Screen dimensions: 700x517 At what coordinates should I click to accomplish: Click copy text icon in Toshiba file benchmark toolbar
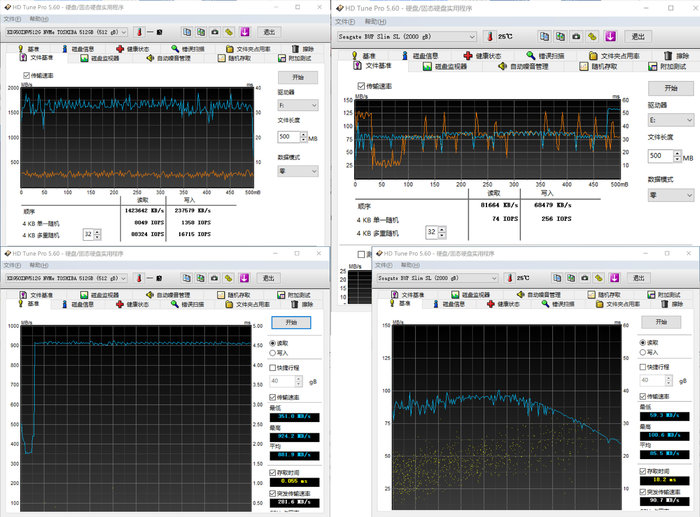pos(187,31)
